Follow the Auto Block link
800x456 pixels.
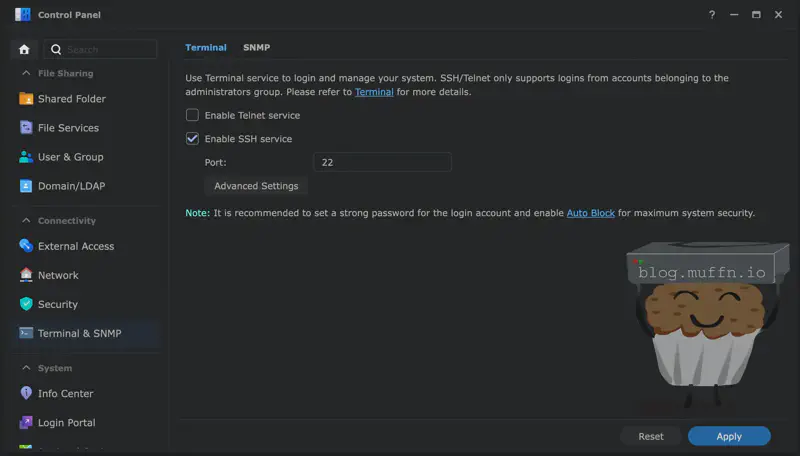(590, 213)
